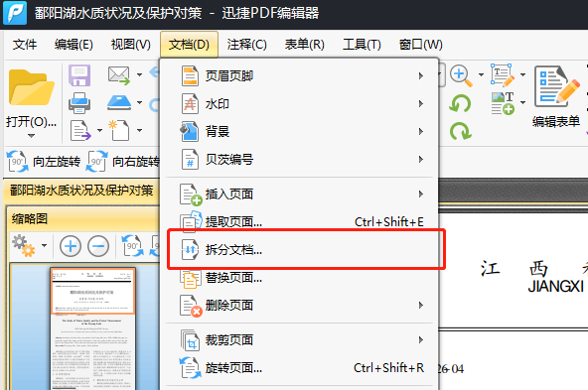Choose 替换页面... from the menu
Viewport: 588px width, 390px height.
(x=299, y=278)
